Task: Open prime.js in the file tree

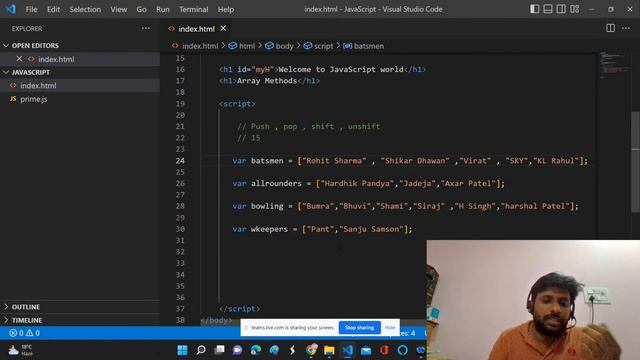Action: pos(34,99)
